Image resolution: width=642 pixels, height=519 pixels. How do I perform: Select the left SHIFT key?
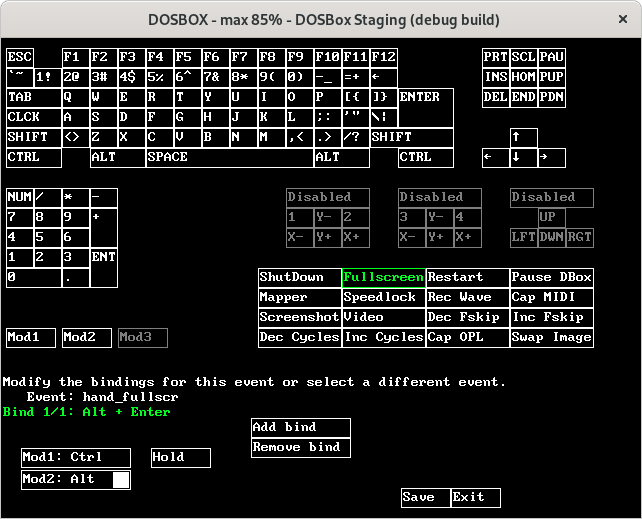pos(34,138)
